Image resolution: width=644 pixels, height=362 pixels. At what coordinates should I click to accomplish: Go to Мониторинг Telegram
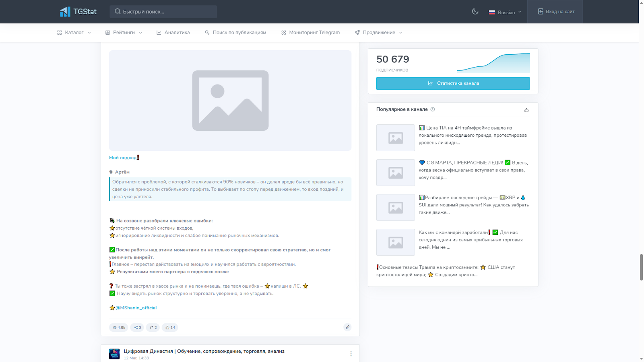[310, 33]
